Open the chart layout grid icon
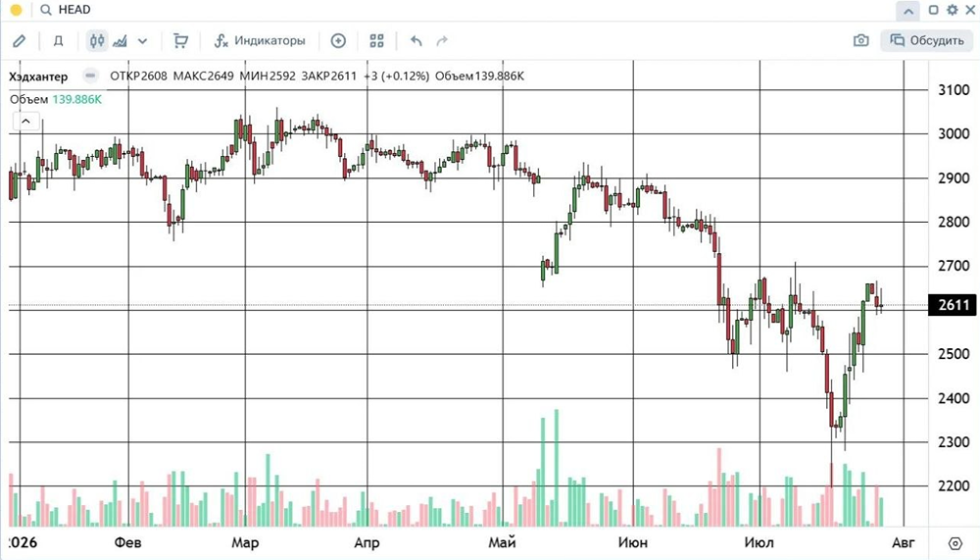 pos(376,41)
